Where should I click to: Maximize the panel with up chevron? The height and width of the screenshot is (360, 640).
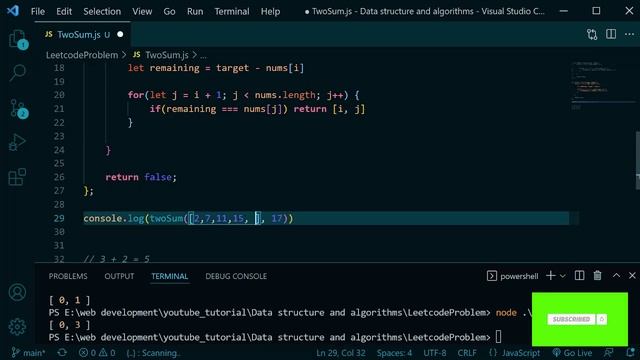tap(616, 276)
